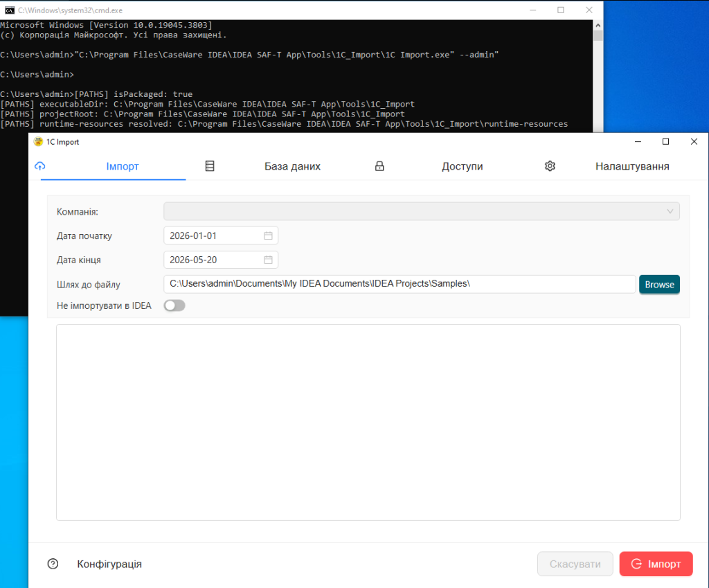Open the База даних tab

[292, 166]
